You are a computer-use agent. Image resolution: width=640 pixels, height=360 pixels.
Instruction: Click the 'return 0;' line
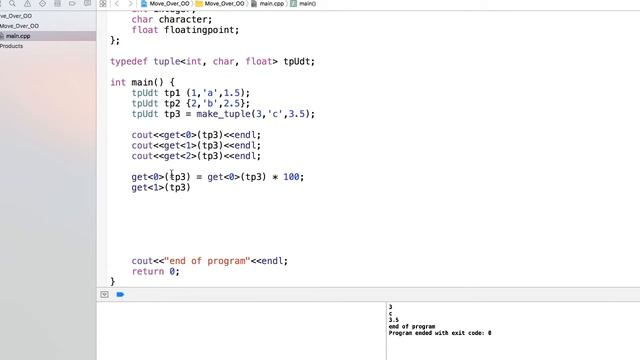tap(155, 271)
